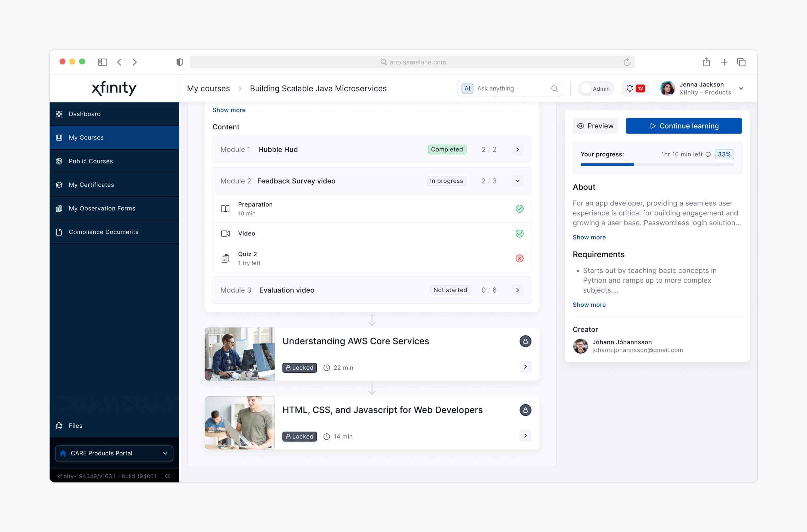Reload the page using refresh icon
Viewport: 807px width, 532px height.
[627, 62]
